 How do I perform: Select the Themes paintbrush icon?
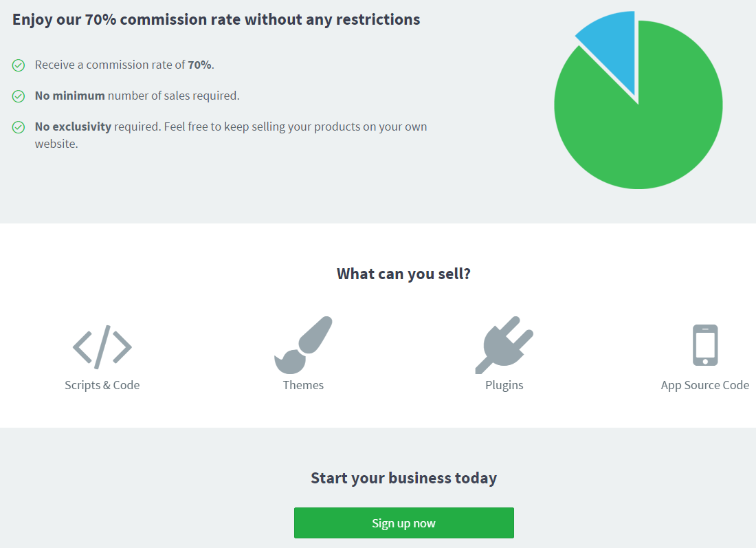pos(303,345)
